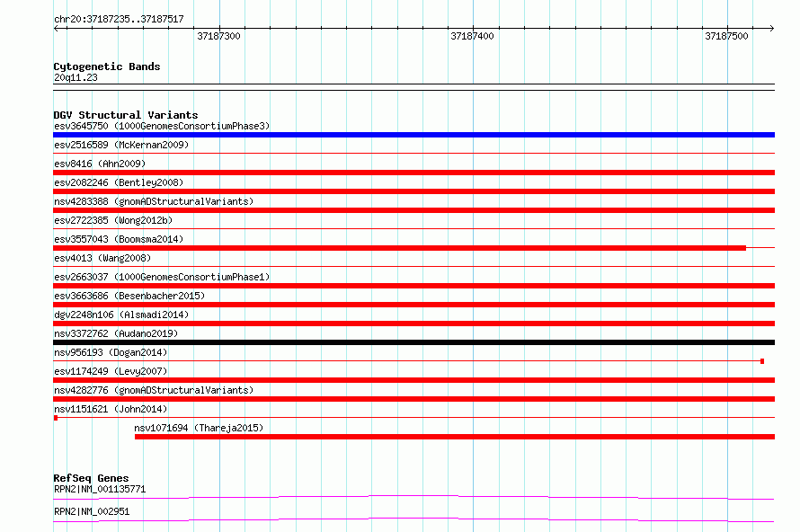The image size is (800, 532).
Task: Click the chr20:37187235..37187517 region label
Action: (119, 19)
